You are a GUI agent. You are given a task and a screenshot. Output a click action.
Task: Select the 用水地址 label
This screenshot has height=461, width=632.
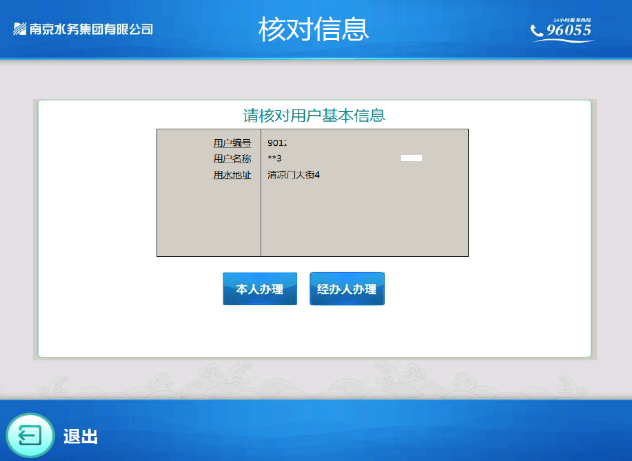(231, 175)
